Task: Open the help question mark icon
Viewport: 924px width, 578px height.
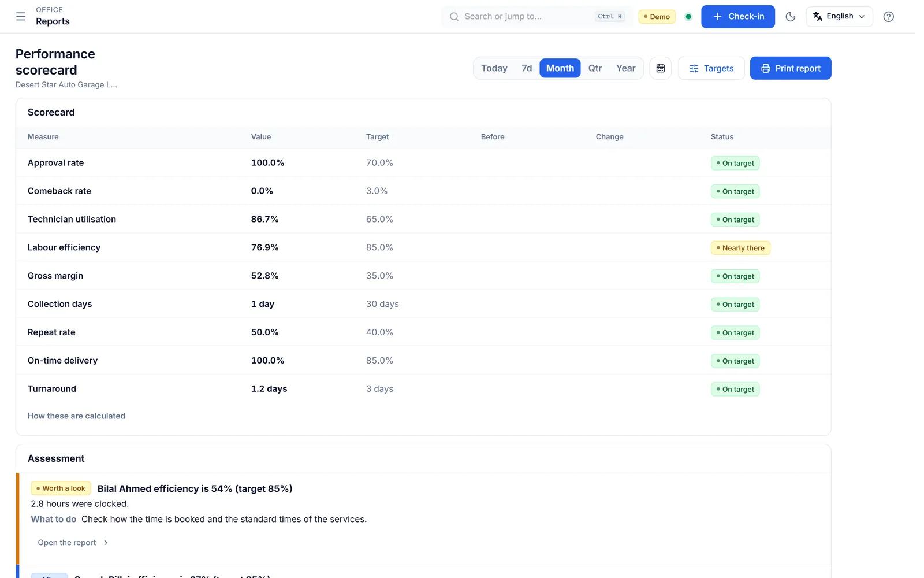Action: [x=888, y=17]
